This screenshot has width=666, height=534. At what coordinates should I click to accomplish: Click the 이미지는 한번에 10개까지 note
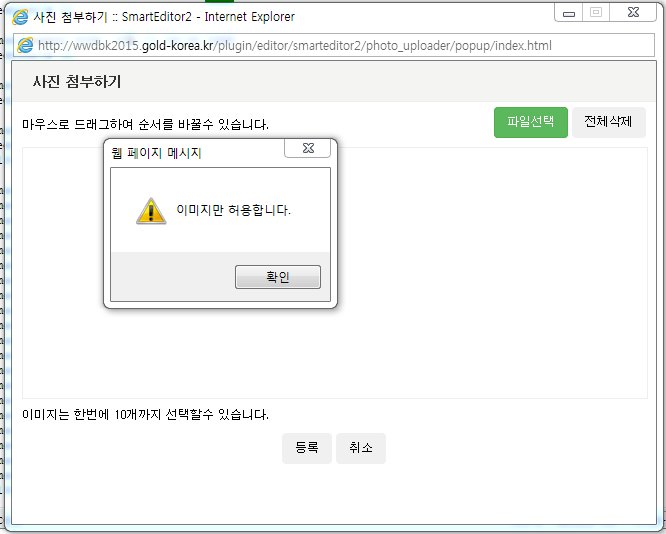(145, 414)
